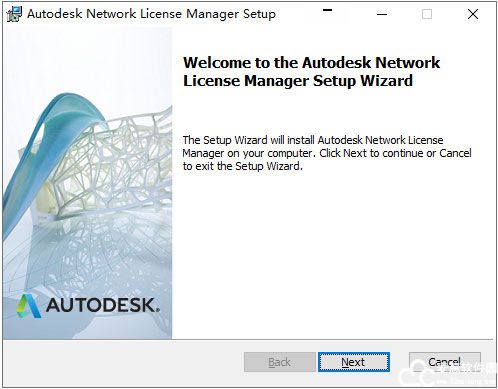Viewport: 498px width, 389px height.
Task: Click Cancel to exit the wizard
Action: [445, 362]
